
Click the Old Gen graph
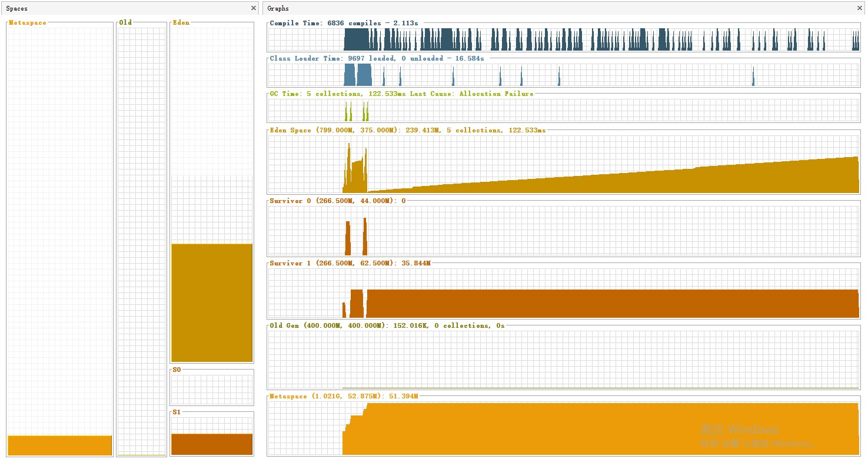tap(563, 359)
